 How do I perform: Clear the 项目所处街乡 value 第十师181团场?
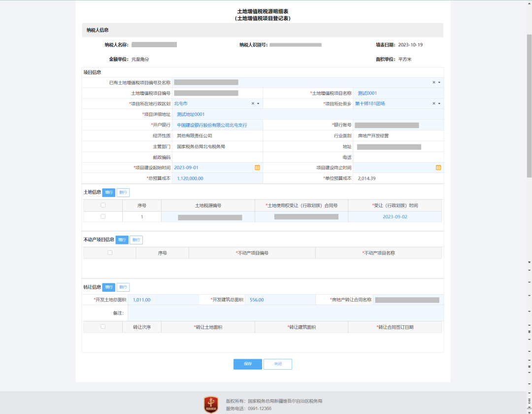tap(433, 103)
